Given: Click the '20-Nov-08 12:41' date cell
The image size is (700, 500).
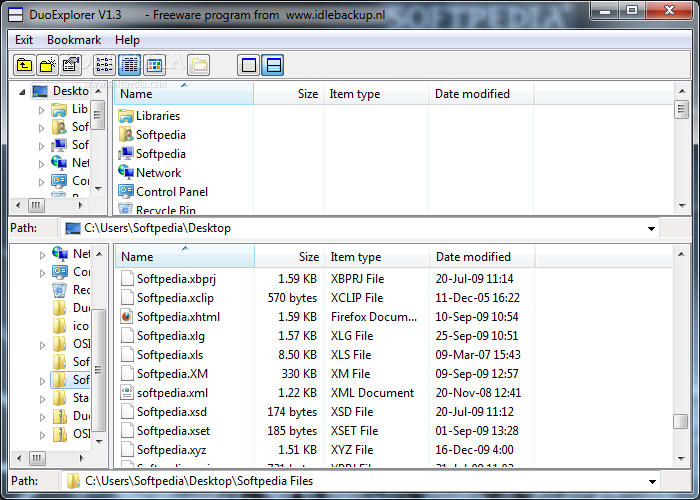Looking at the screenshot, I should click(478, 393).
